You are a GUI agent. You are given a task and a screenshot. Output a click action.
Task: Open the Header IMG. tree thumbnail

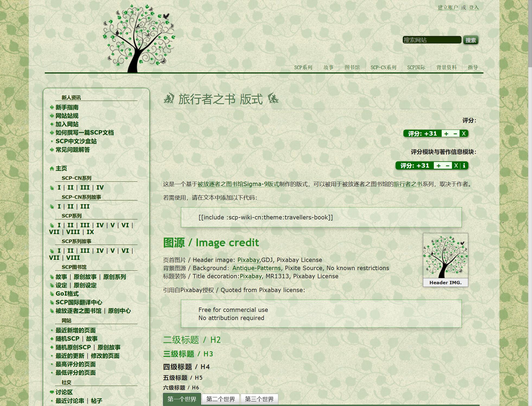tap(445, 256)
